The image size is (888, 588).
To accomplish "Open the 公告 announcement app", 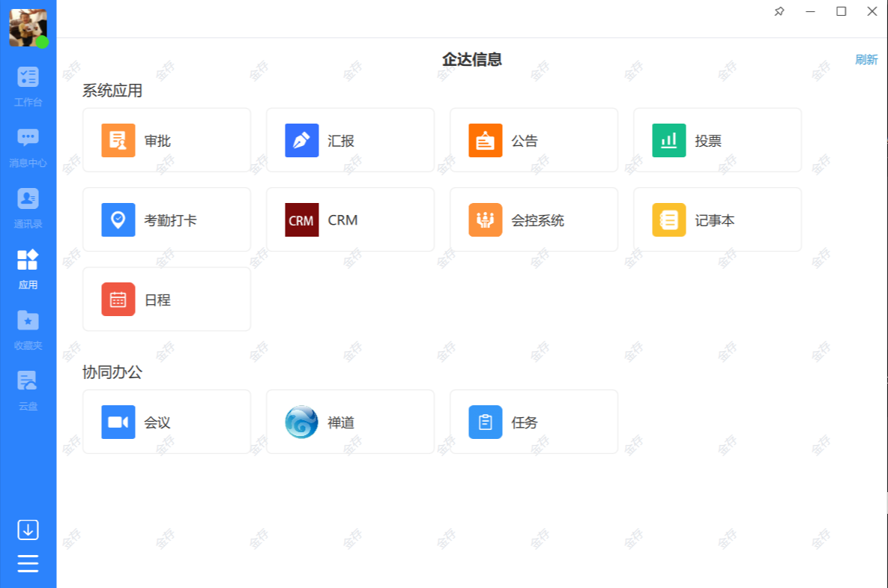I will click(486, 140).
